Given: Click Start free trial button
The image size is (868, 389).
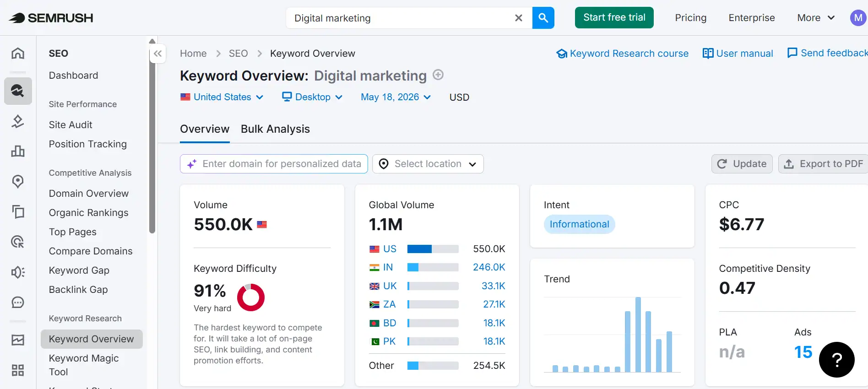Looking at the screenshot, I should (x=614, y=17).
